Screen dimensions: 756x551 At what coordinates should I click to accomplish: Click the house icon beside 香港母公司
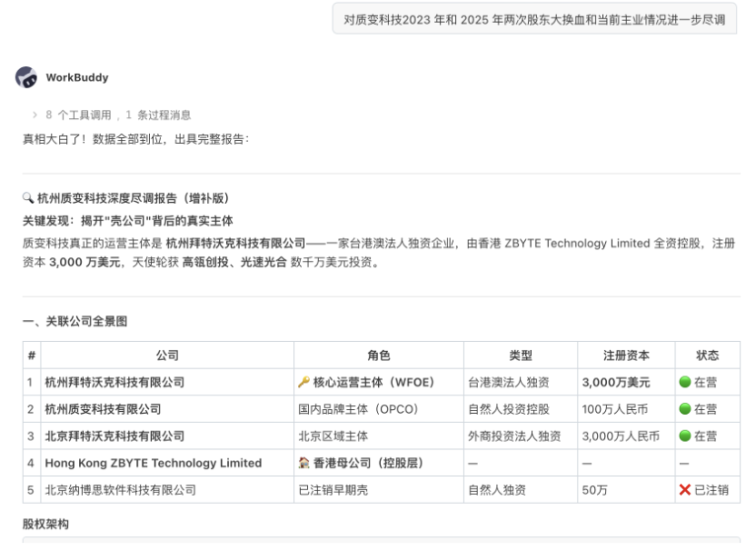tap(303, 463)
